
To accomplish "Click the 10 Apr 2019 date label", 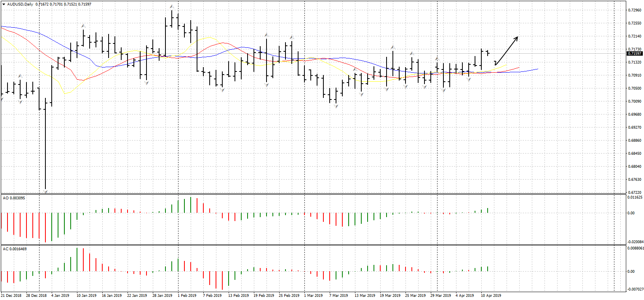I will pyautogui.click(x=491, y=295).
